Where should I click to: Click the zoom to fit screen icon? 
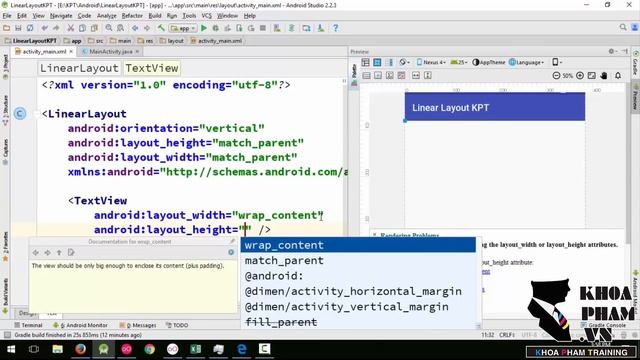(591, 76)
